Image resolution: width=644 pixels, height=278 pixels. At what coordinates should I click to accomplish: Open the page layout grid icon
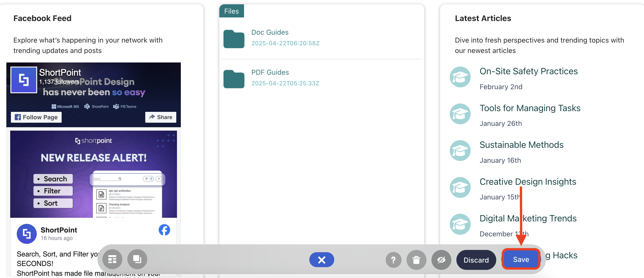112,259
